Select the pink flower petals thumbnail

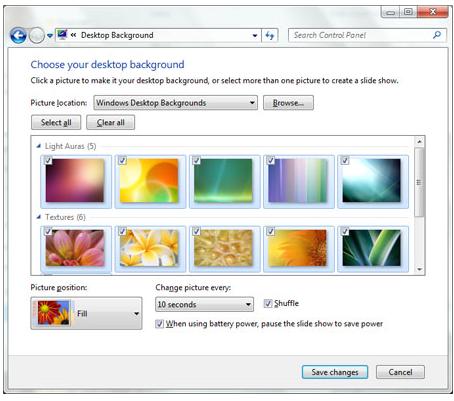pyautogui.click(x=75, y=248)
